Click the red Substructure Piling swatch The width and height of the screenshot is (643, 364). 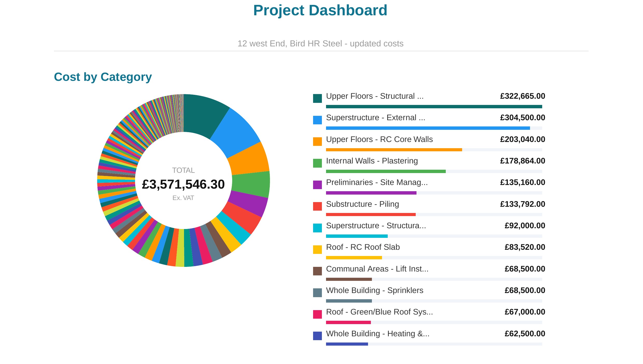click(317, 206)
